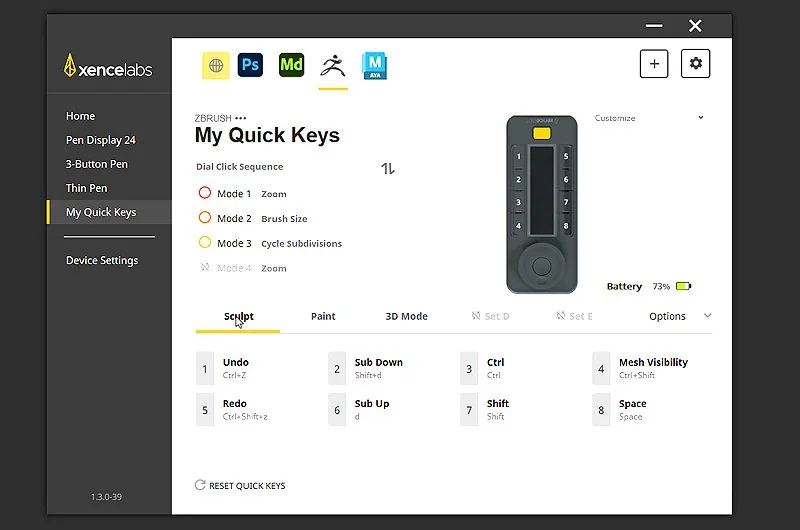Click the Dial Click Sequence label

239,167
